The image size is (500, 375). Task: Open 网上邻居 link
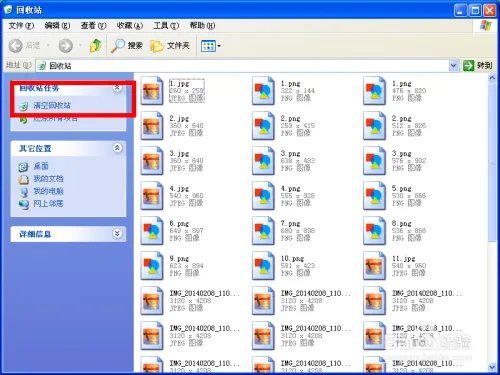tap(48, 203)
